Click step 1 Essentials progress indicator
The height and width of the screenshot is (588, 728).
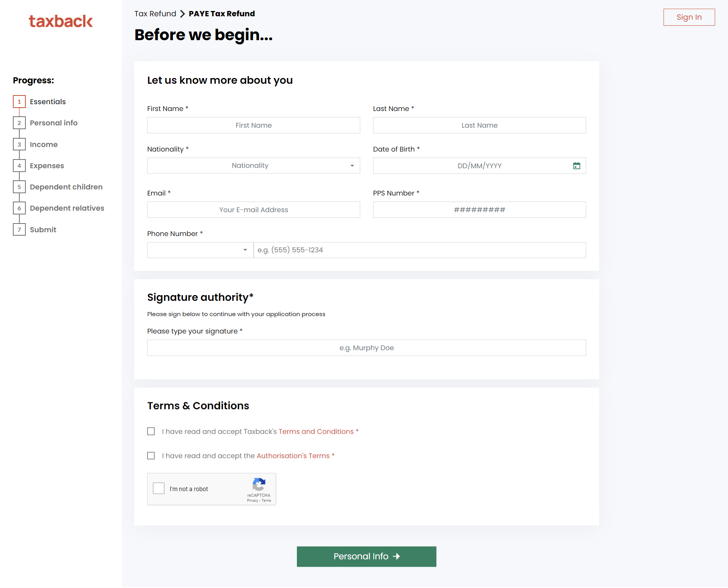pyautogui.click(x=19, y=102)
